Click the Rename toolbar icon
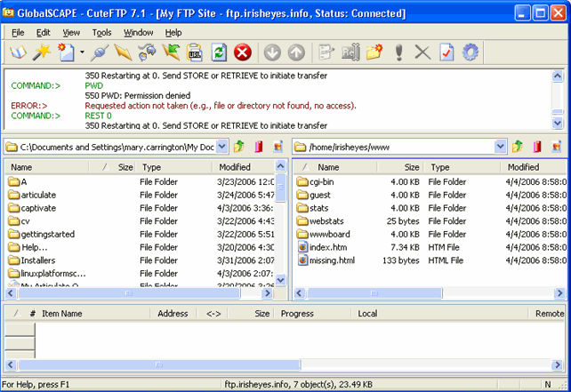The width and height of the screenshot is (571, 392). (x=350, y=52)
